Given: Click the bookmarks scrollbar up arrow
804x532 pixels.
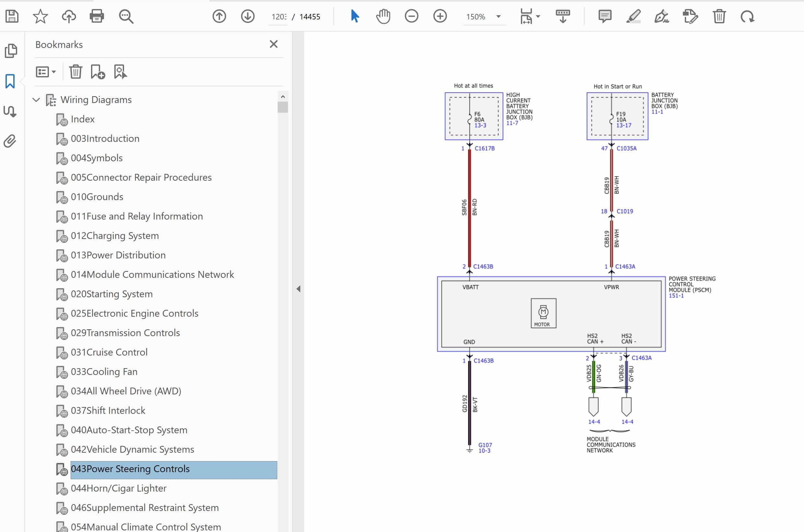Looking at the screenshot, I should coord(283,97).
